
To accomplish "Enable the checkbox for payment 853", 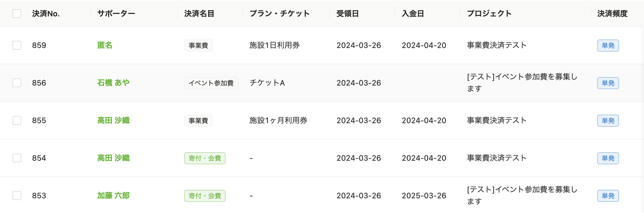I will tap(17, 196).
